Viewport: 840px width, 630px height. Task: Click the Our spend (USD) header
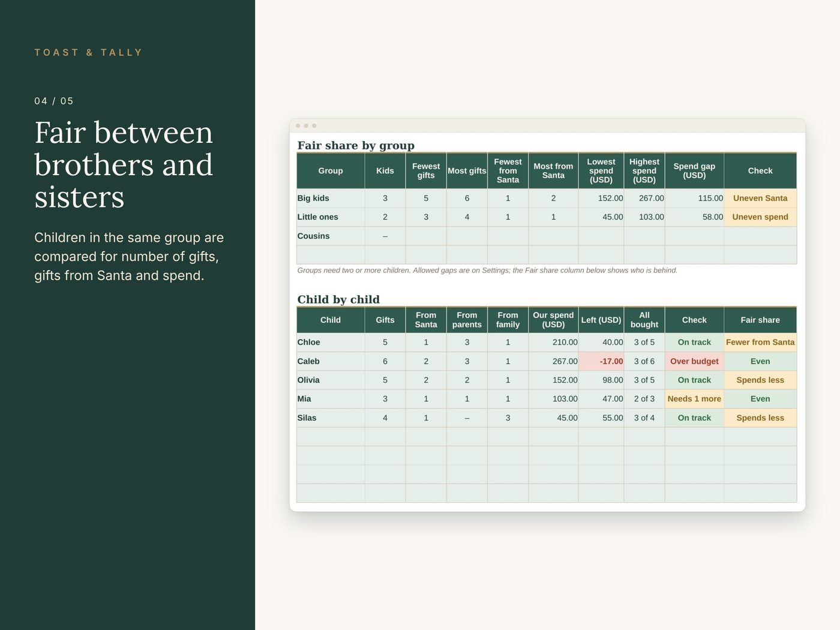[x=553, y=320]
